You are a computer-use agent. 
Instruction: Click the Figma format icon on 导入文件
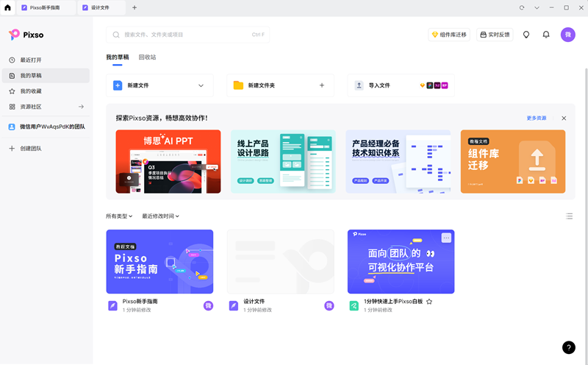point(430,85)
